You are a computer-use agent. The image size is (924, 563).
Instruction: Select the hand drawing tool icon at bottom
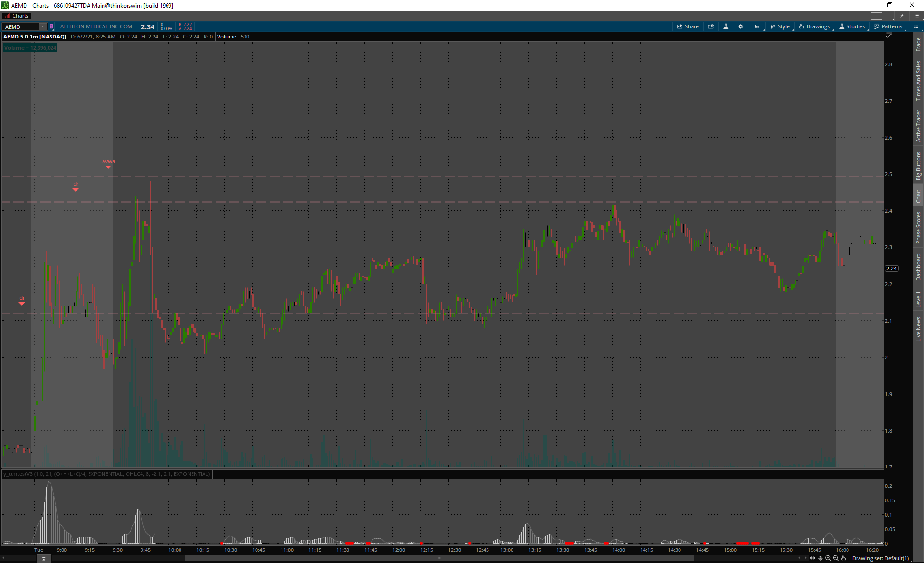[x=844, y=558]
